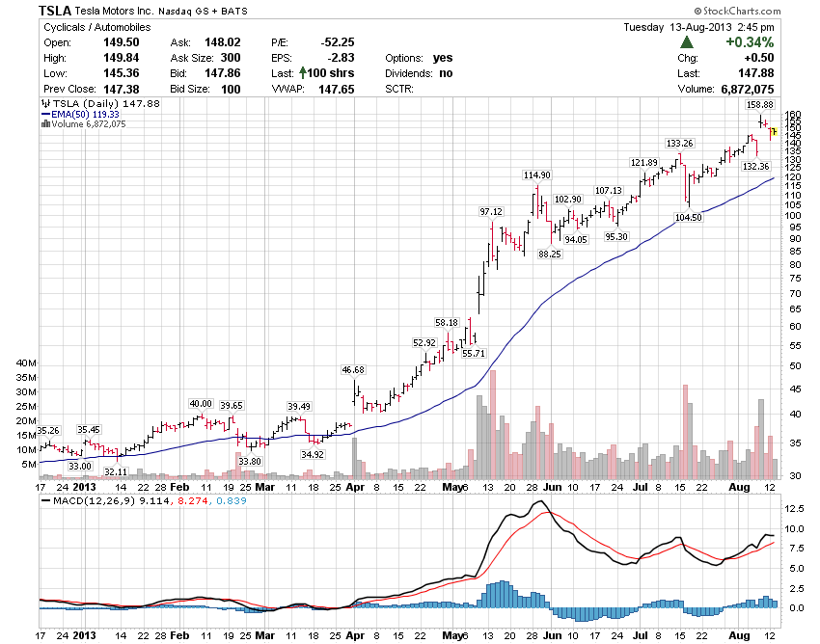820x644 pixels.
Task: Click the 35.26 price label
Action: tap(48, 431)
